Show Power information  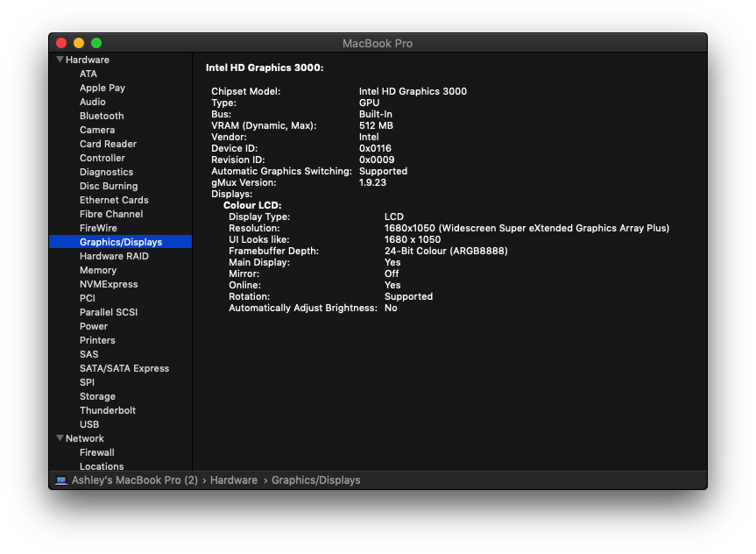click(x=94, y=326)
